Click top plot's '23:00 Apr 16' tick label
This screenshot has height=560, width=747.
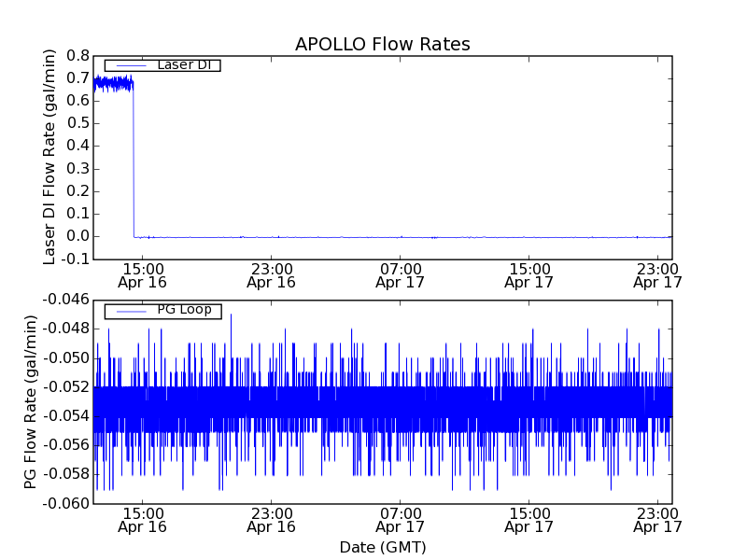tap(271, 275)
